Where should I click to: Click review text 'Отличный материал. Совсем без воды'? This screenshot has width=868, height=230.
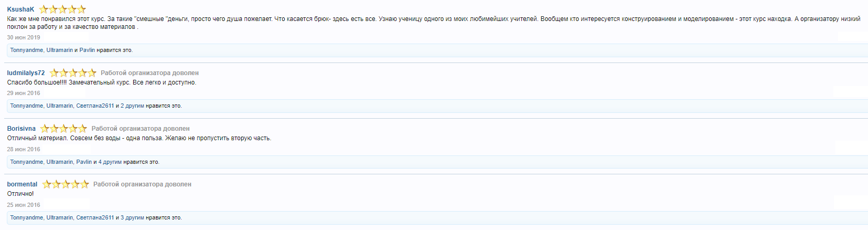63,138
